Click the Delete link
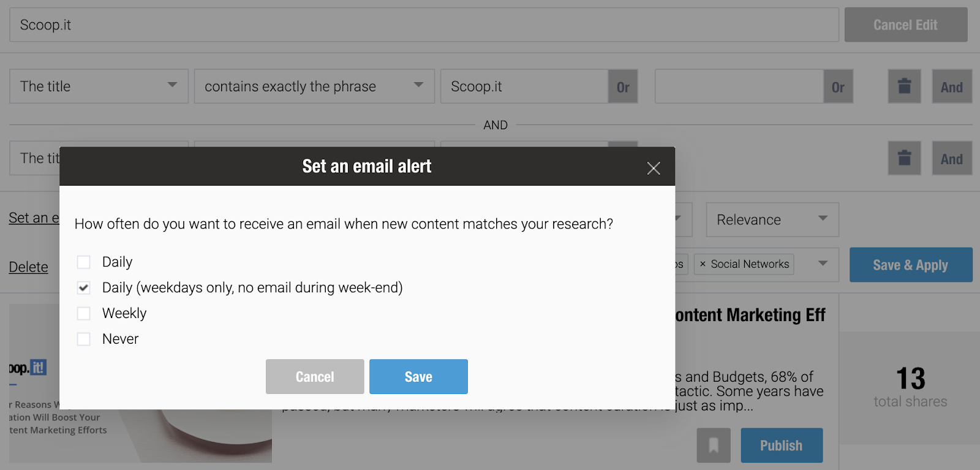980x470 pixels. tap(28, 267)
